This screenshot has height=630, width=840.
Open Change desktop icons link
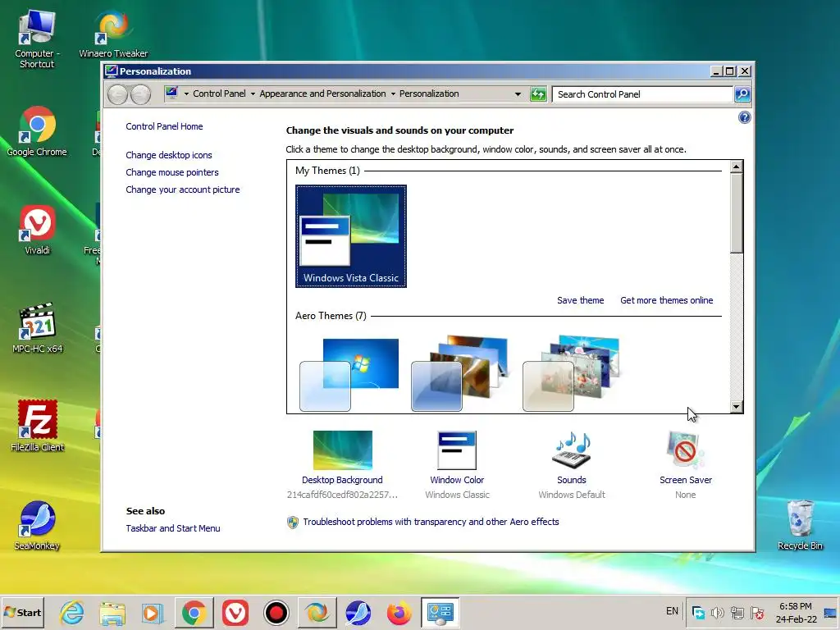click(x=169, y=155)
